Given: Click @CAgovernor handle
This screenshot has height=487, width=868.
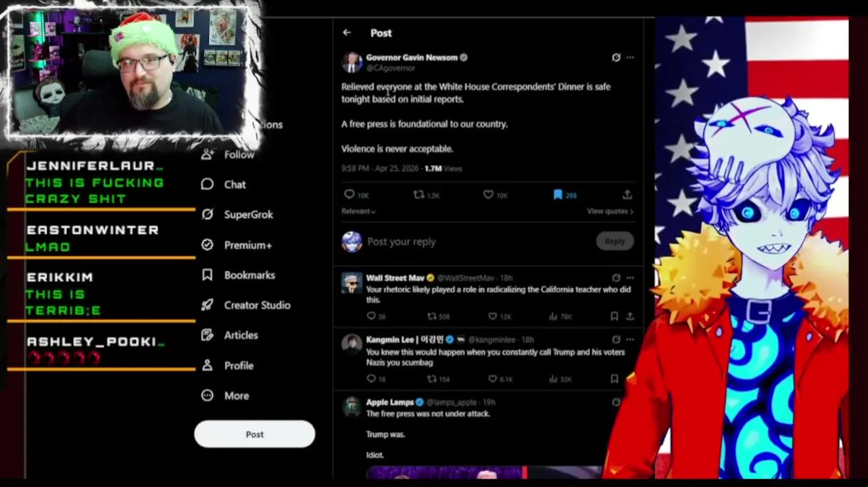Looking at the screenshot, I should [x=391, y=68].
